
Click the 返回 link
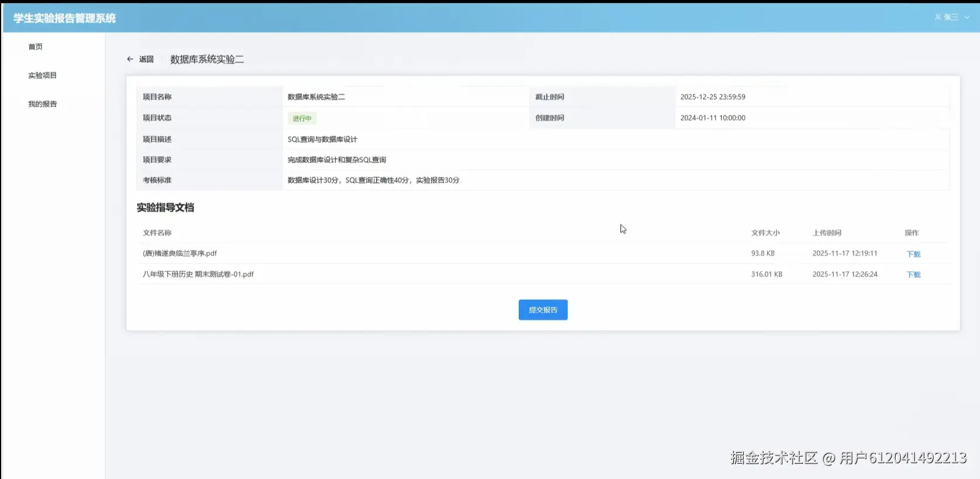pos(146,59)
